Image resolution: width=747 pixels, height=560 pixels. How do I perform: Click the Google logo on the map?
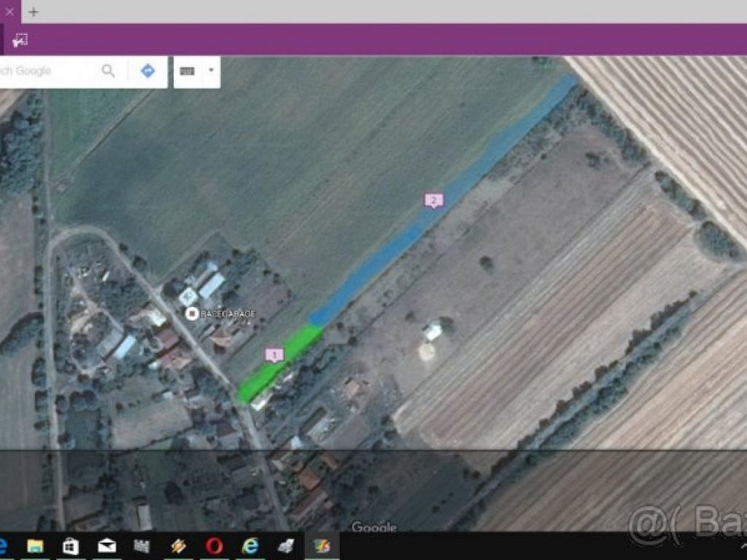pos(374,526)
